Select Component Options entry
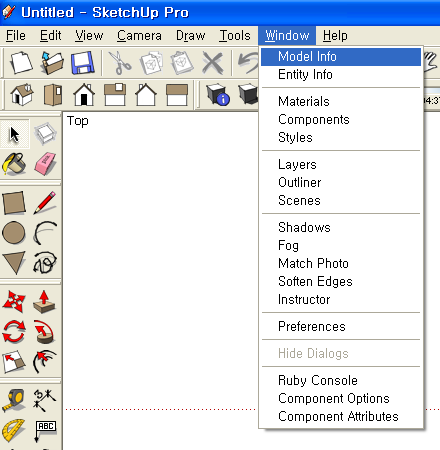The height and width of the screenshot is (450, 440). [x=341, y=399]
